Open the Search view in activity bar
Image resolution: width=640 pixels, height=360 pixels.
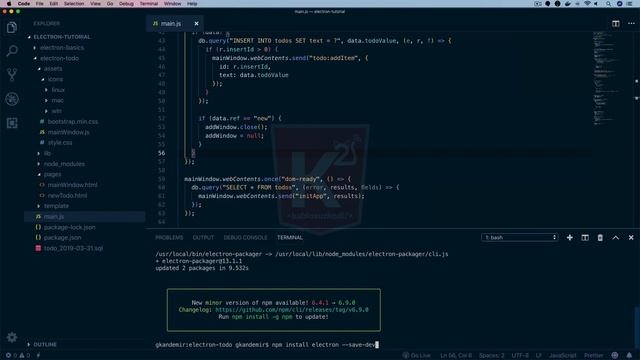tap(12, 51)
